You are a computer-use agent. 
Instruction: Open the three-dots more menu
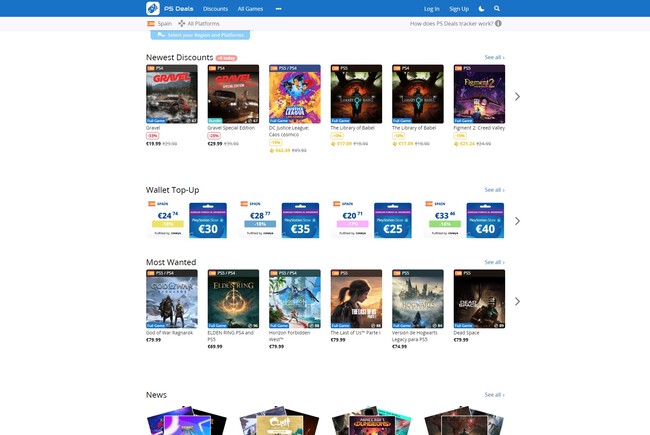click(279, 9)
